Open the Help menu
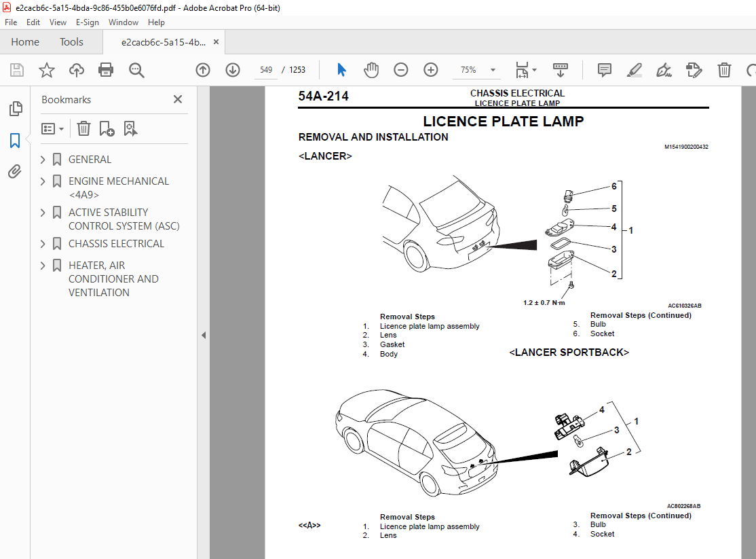The width and height of the screenshot is (756, 559). coord(156,22)
